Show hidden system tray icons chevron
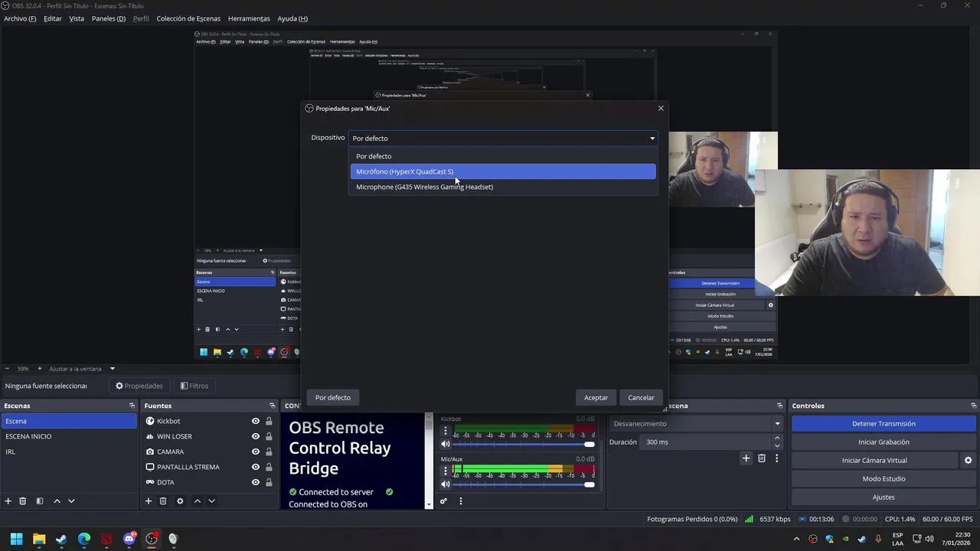The image size is (980, 551). click(x=796, y=539)
